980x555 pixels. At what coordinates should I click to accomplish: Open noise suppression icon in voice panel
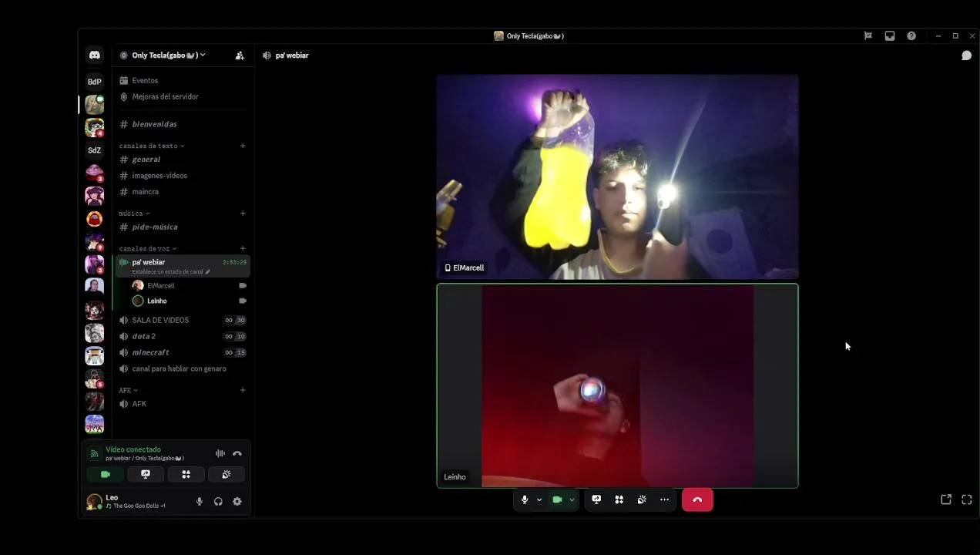[x=220, y=453]
